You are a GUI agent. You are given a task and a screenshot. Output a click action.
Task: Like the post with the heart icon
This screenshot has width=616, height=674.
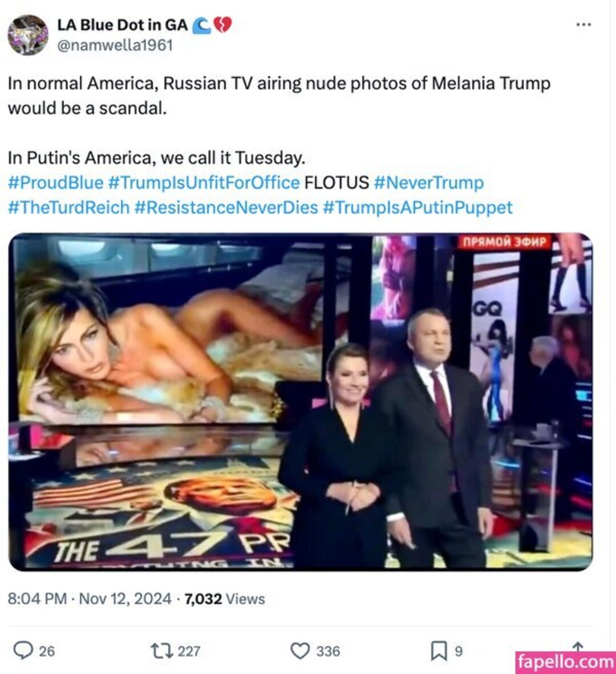[x=300, y=651]
